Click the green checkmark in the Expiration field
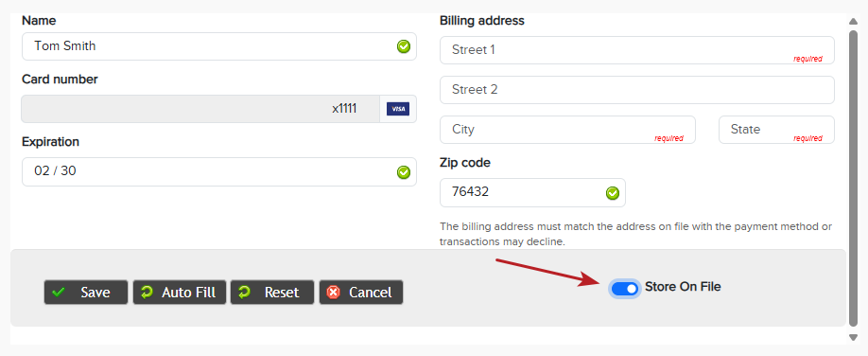The image size is (868, 356). click(404, 172)
